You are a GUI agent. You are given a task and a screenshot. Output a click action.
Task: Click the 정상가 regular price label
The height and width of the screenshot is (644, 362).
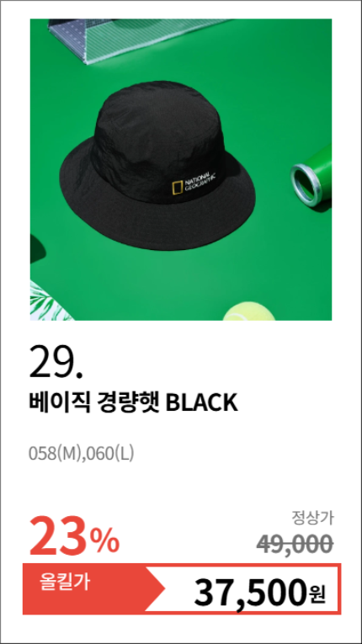pyautogui.click(x=312, y=519)
